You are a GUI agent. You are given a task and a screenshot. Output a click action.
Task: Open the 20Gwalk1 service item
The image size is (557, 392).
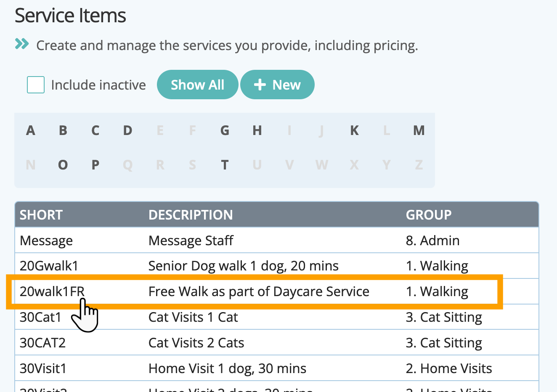point(49,266)
